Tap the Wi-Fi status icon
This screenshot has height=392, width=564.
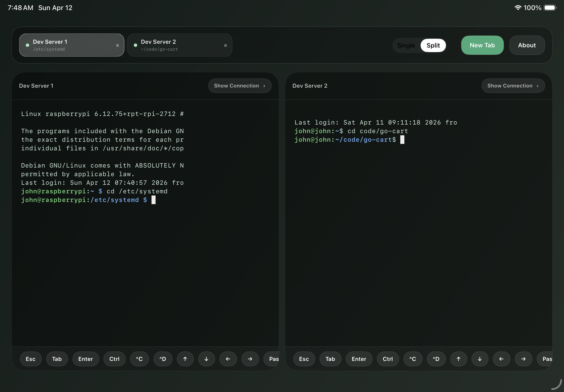[x=518, y=7]
